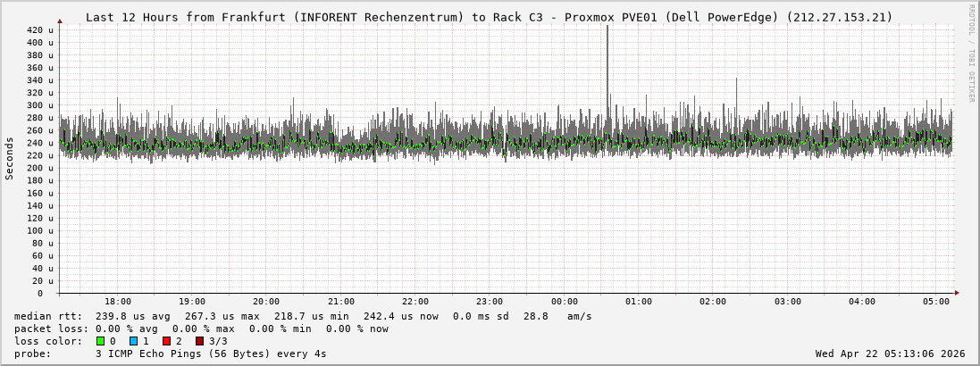Click the red arrow at the x-axis end
980x366 pixels.
[956, 293]
